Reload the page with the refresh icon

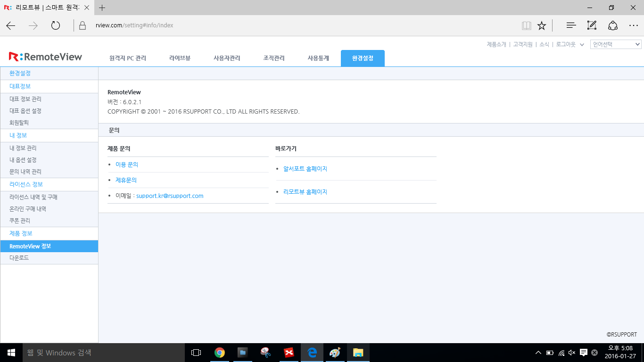[x=56, y=25]
